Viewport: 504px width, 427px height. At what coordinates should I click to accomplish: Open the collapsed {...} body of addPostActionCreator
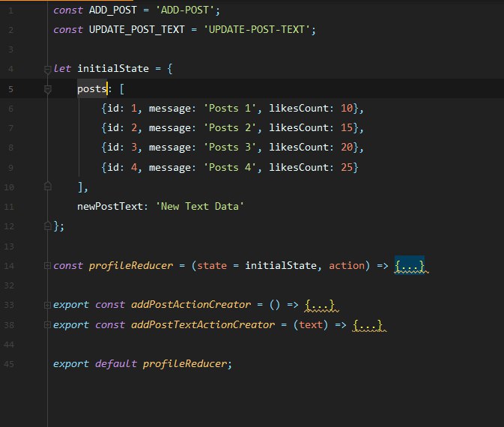point(320,305)
